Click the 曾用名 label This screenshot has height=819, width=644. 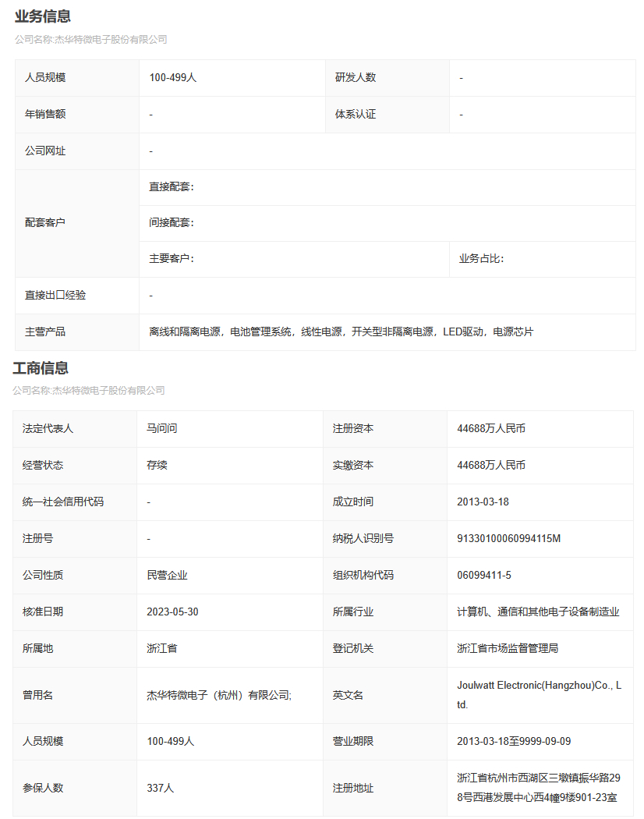(x=37, y=695)
